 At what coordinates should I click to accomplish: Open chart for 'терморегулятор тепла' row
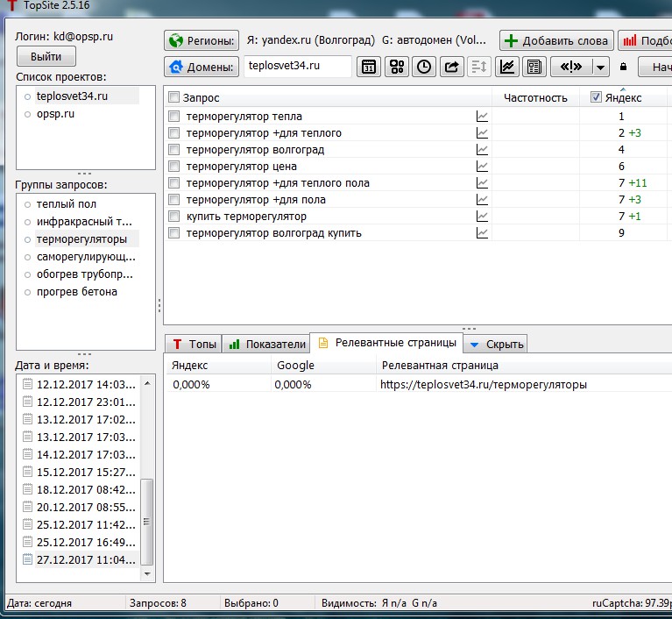[482, 117]
